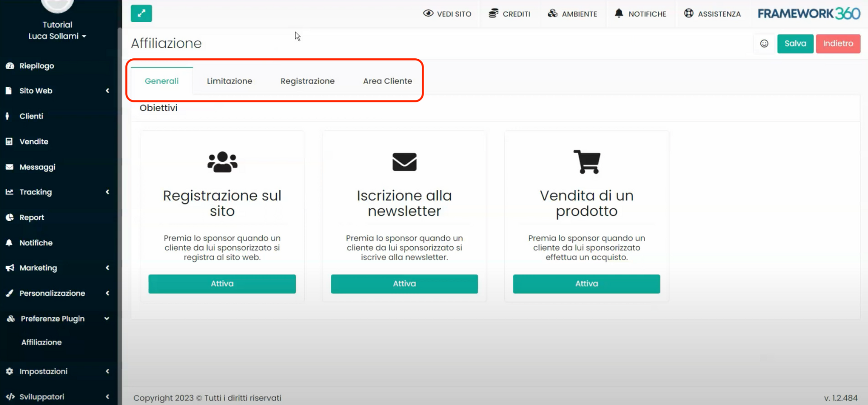Expand the Personalizzazione submenu chevron
868x405 pixels.
[x=108, y=293]
